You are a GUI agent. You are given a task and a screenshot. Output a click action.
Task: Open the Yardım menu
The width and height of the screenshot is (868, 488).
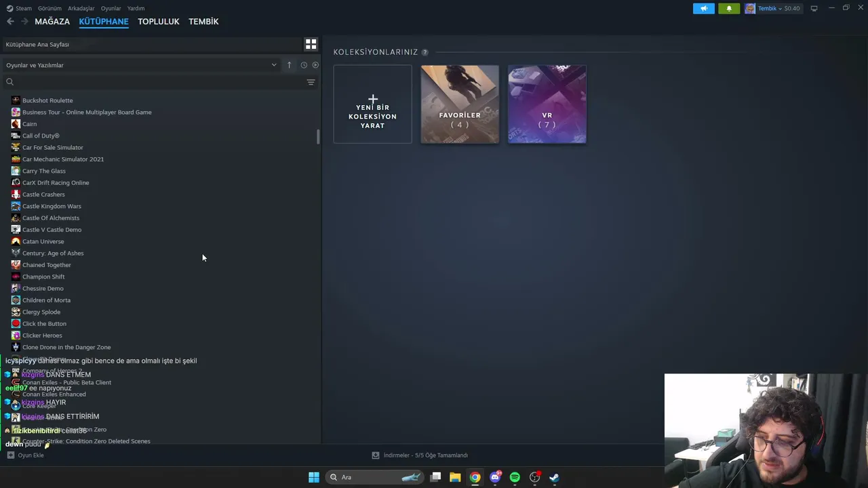click(136, 8)
